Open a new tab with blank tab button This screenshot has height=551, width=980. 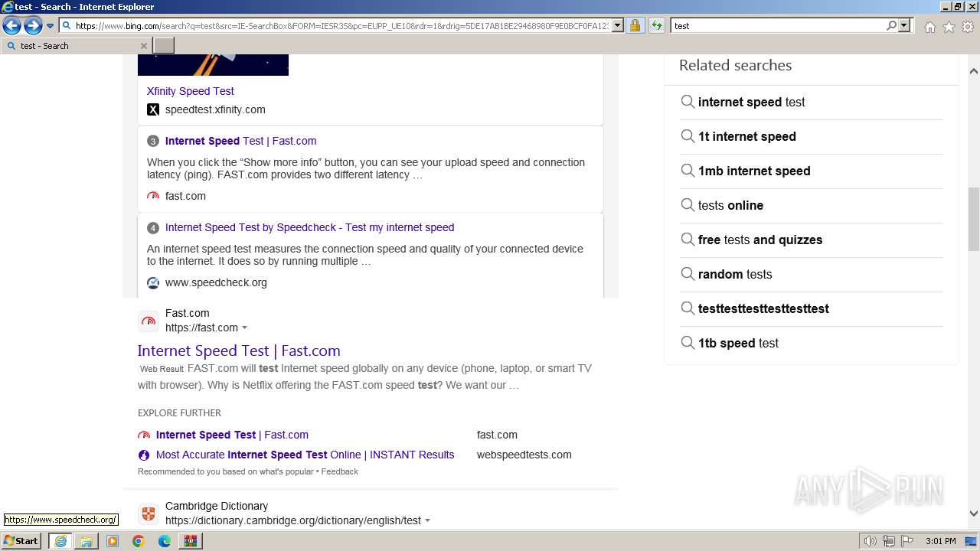(164, 46)
